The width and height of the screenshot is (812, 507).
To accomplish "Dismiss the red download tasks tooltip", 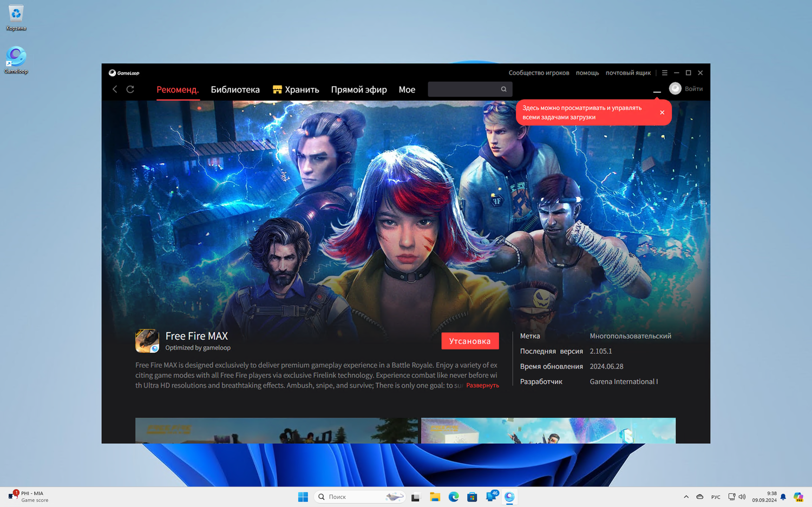I will click(662, 113).
